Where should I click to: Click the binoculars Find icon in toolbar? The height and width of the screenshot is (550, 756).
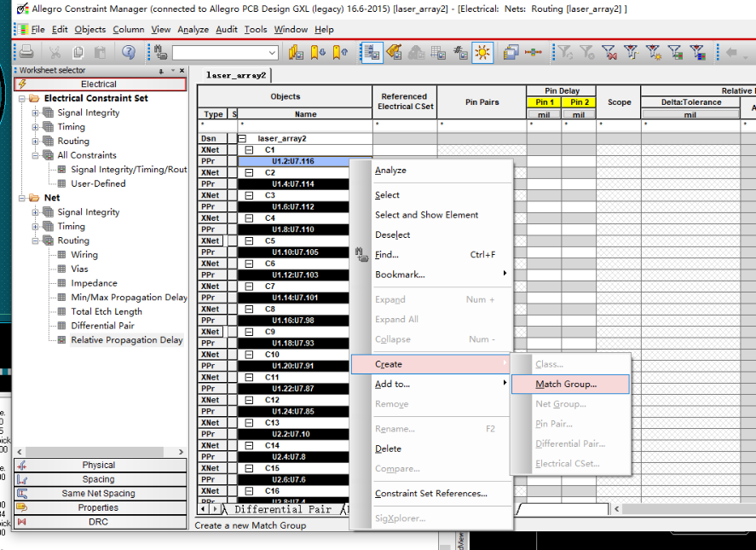click(x=160, y=52)
